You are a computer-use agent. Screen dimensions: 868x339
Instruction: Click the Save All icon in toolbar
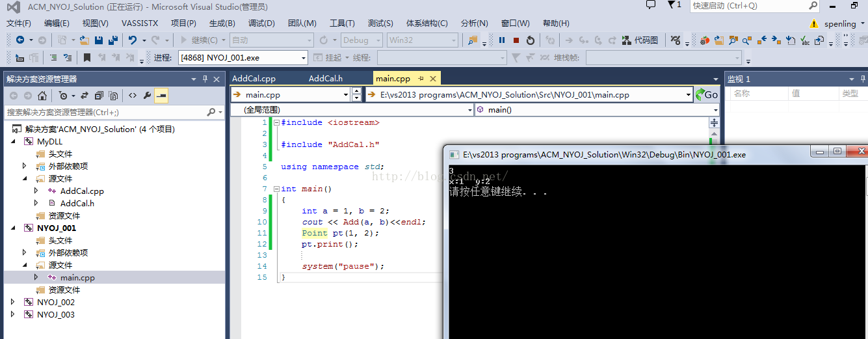[112, 40]
